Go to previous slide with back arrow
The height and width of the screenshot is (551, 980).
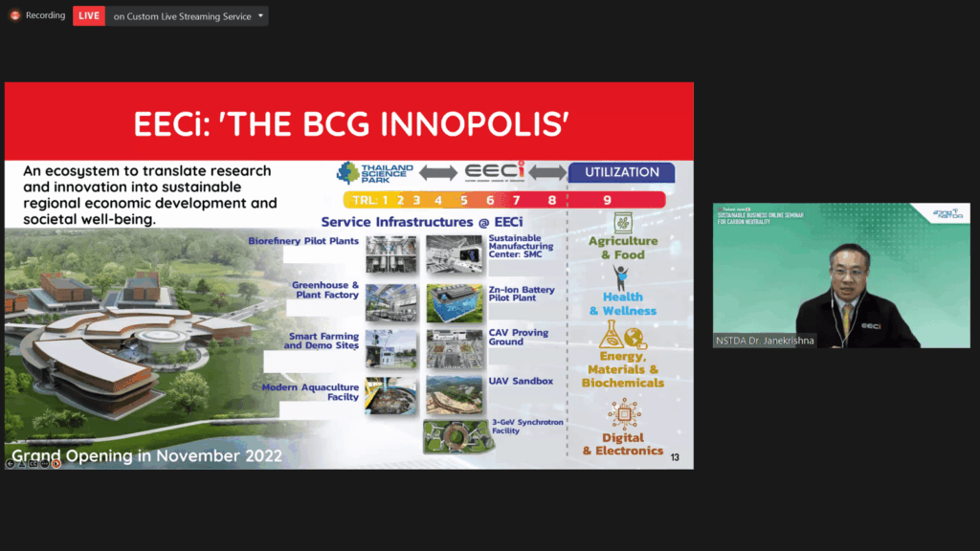(x=10, y=464)
